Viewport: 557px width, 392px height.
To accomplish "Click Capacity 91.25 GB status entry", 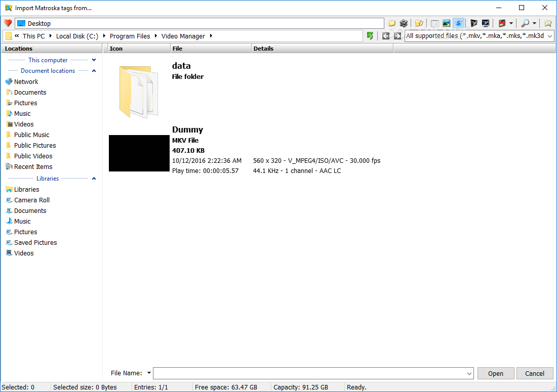I will click(301, 387).
